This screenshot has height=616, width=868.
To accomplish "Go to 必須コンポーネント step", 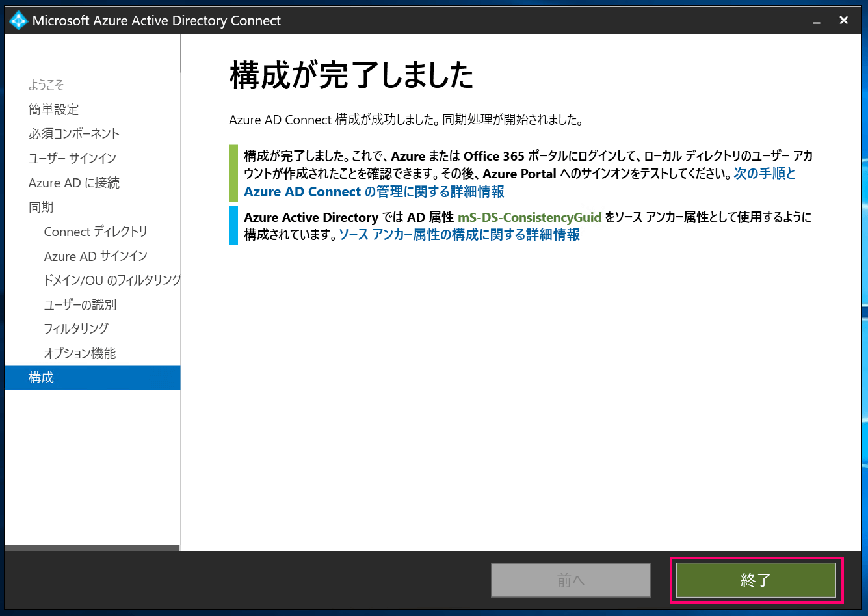I will (74, 134).
